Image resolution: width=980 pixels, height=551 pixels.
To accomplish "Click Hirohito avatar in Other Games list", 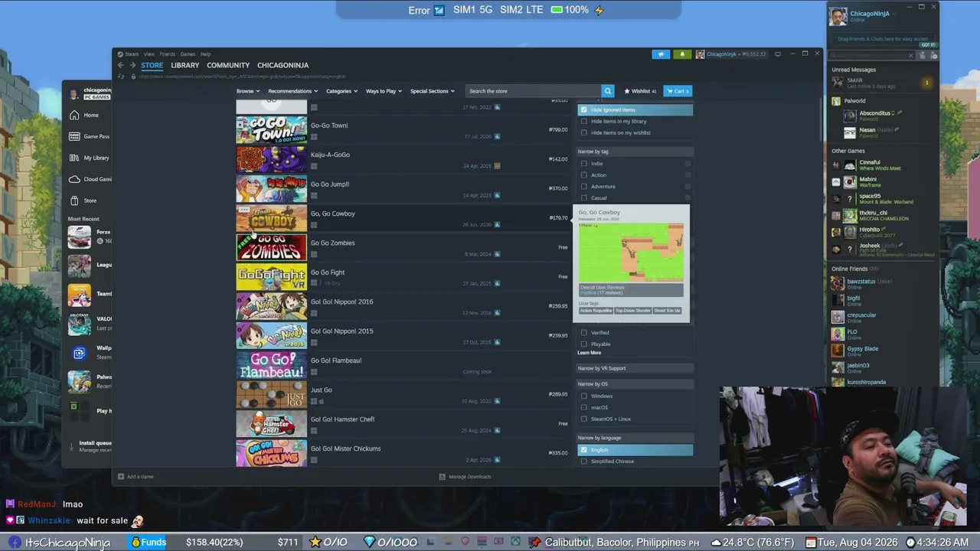I will (850, 233).
